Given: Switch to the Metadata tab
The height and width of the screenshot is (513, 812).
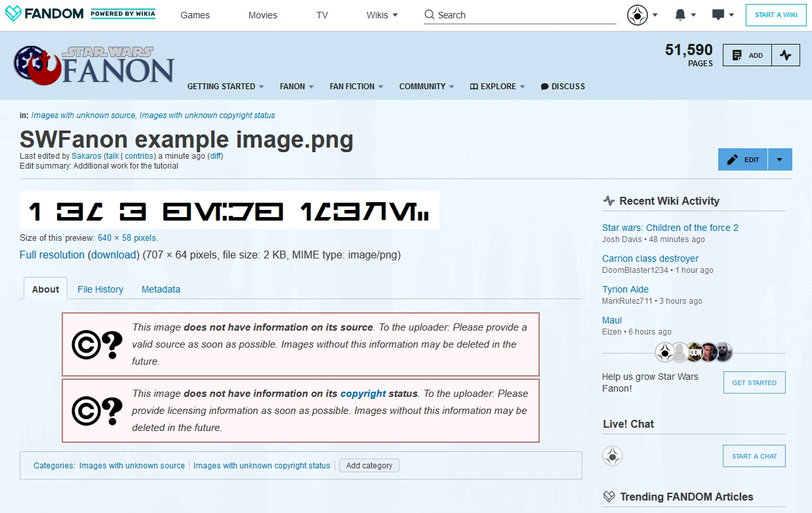Looking at the screenshot, I should pyautogui.click(x=161, y=289).
